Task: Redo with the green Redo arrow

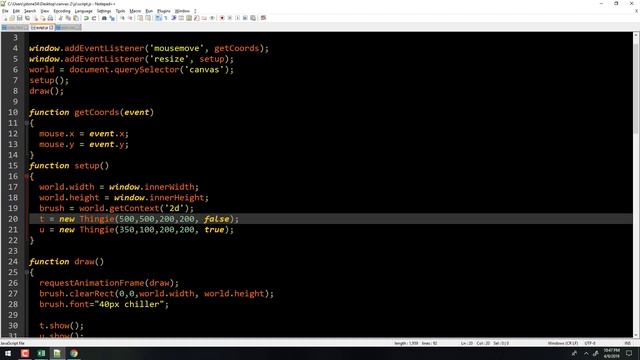Action: point(94,18)
